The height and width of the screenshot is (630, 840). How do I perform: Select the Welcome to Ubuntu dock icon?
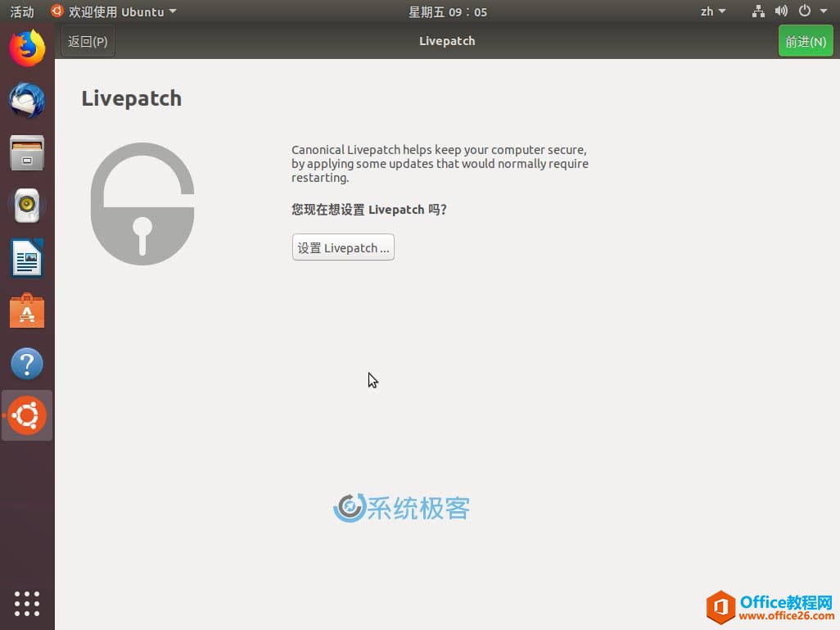[27, 415]
